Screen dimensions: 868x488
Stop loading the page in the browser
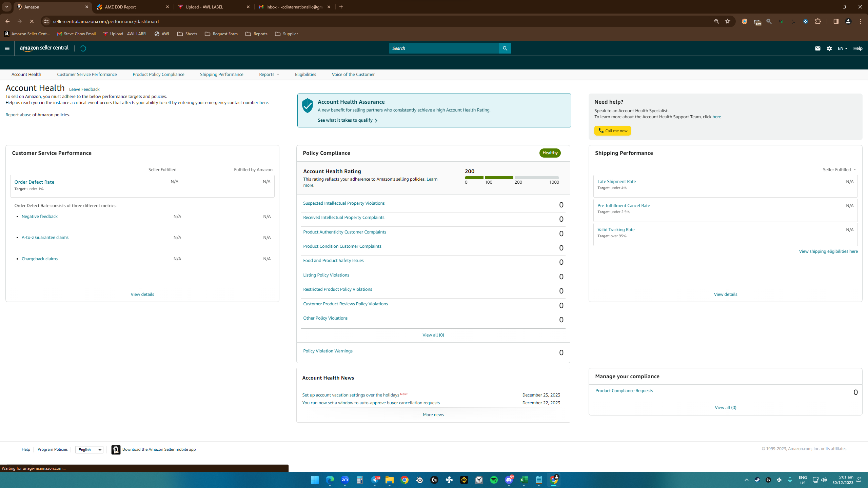pyautogui.click(x=32, y=21)
